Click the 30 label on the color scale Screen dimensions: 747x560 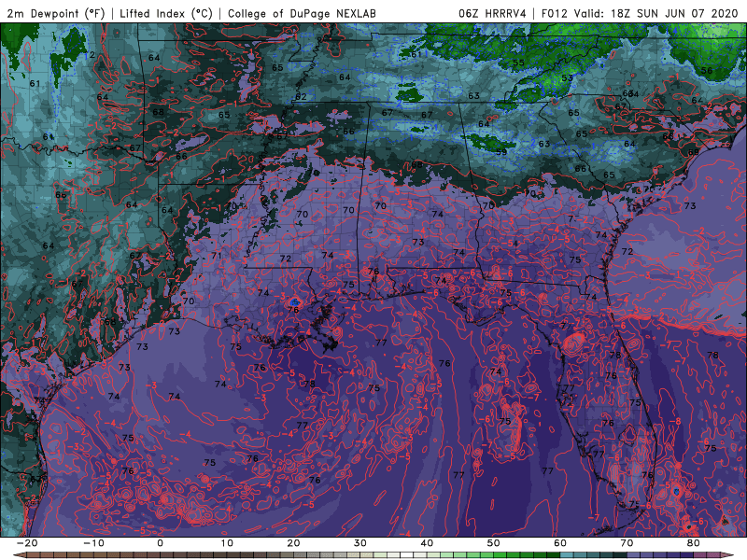(360, 543)
